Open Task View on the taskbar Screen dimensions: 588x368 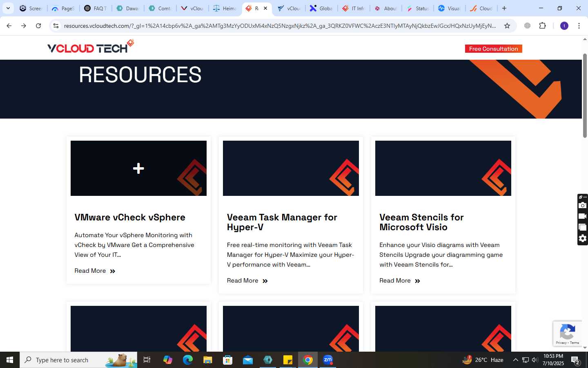(147, 360)
